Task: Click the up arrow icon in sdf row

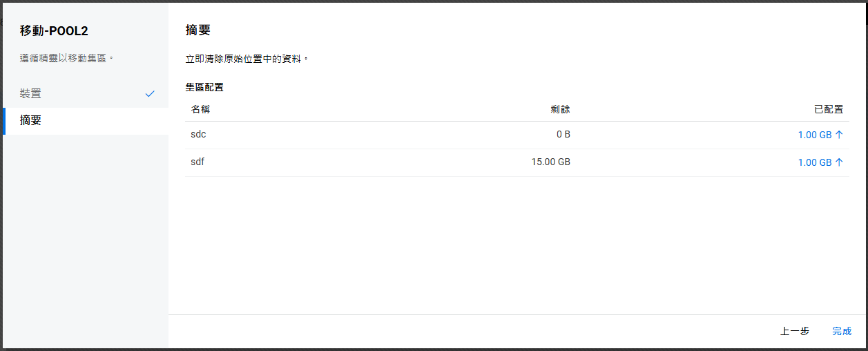Action: point(839,162)
